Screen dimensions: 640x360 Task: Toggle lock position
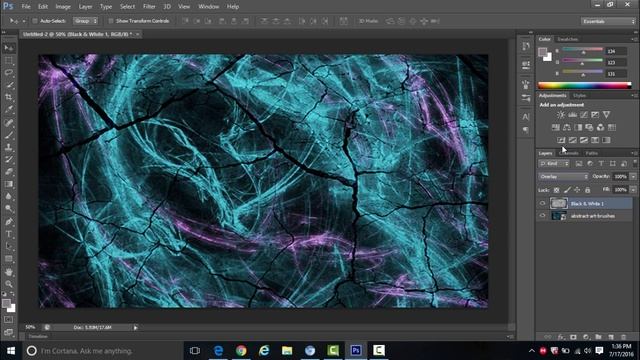click(577, 190)
